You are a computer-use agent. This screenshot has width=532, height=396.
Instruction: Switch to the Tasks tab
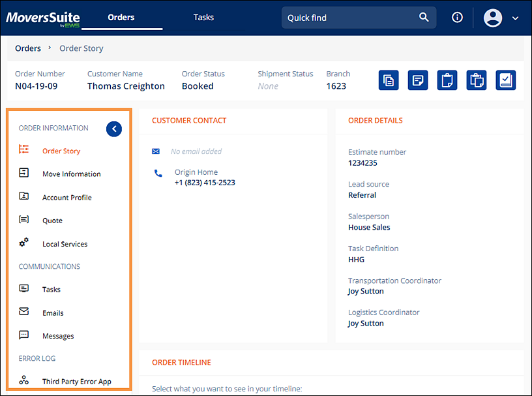click(x=203, y=17)
